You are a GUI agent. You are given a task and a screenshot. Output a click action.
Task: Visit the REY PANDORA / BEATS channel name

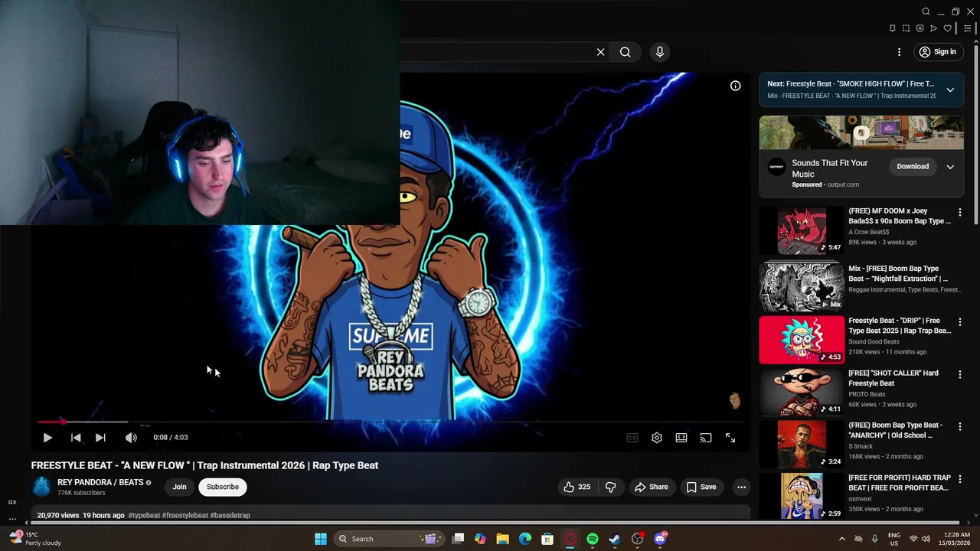coord(100,482)
